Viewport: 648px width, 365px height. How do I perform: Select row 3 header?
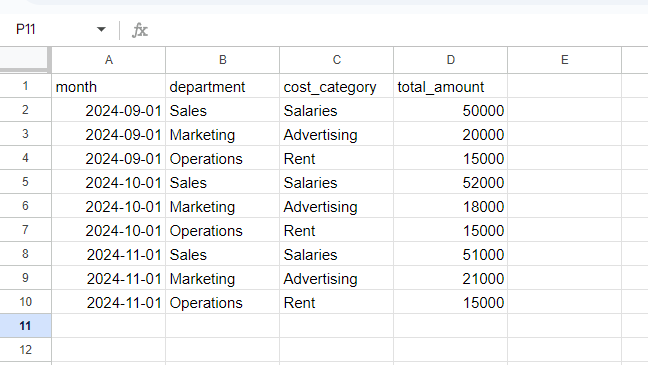pyautogui.click(x=25, y=134)
